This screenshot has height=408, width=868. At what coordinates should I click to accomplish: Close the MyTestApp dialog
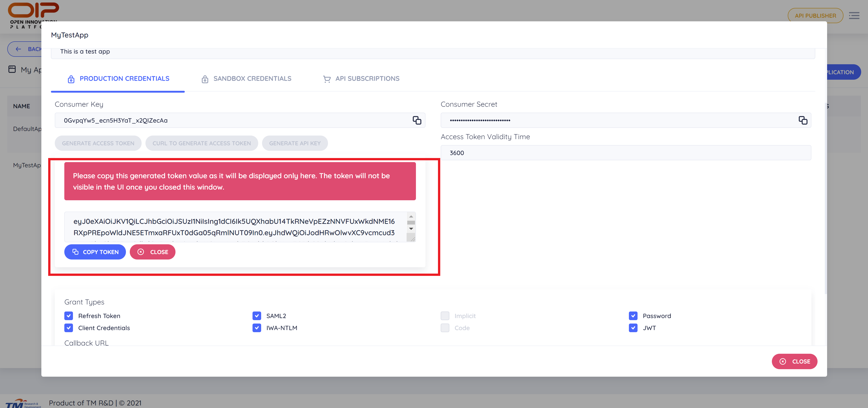[794, 361]
